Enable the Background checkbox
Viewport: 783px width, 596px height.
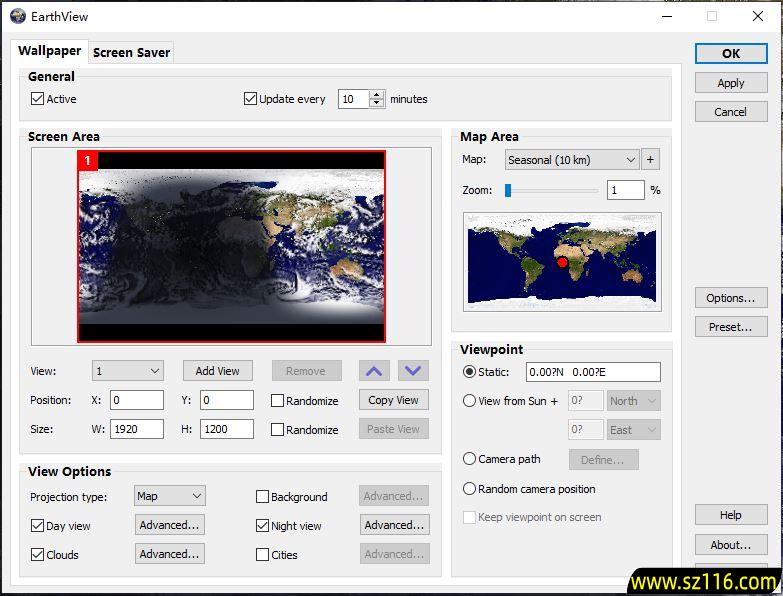pos(262,496)
